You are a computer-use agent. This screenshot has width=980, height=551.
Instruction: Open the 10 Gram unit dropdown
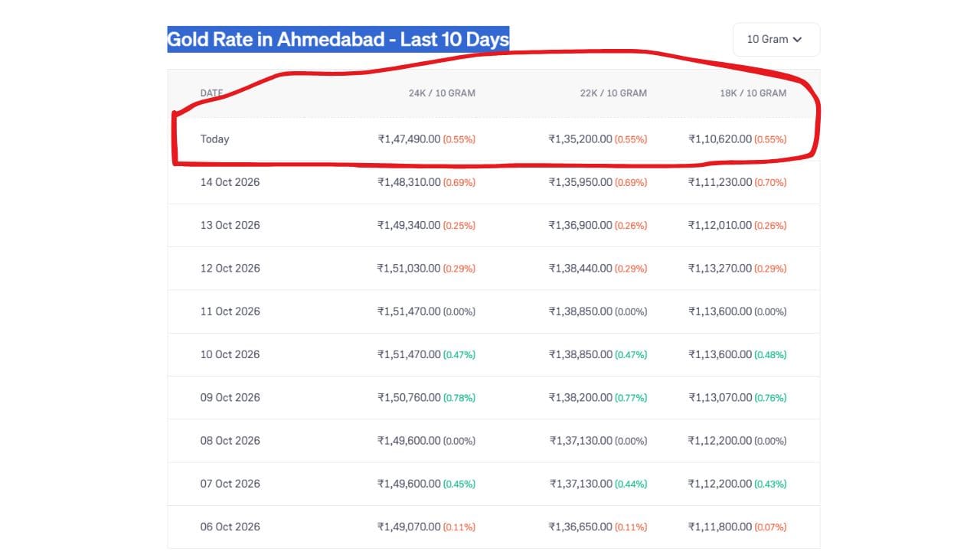coord(776,39)
